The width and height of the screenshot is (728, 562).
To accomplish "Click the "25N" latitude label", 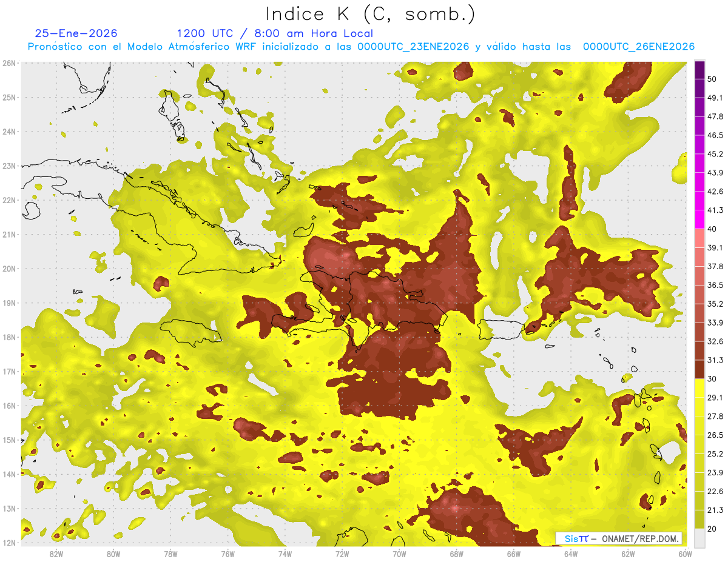I will (9, 97).
